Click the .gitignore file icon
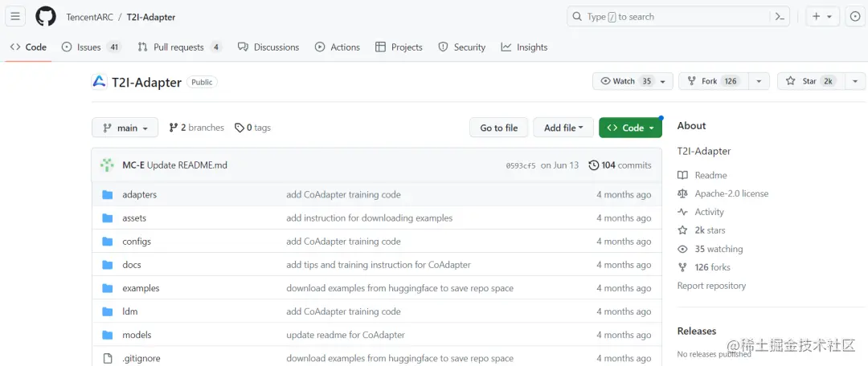Viewport: 868px width, 366px height. (x=108, y=358)
